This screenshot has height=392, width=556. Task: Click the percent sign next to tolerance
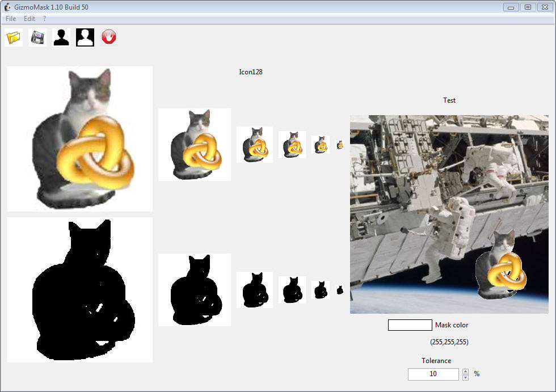[x=477, y=374]
